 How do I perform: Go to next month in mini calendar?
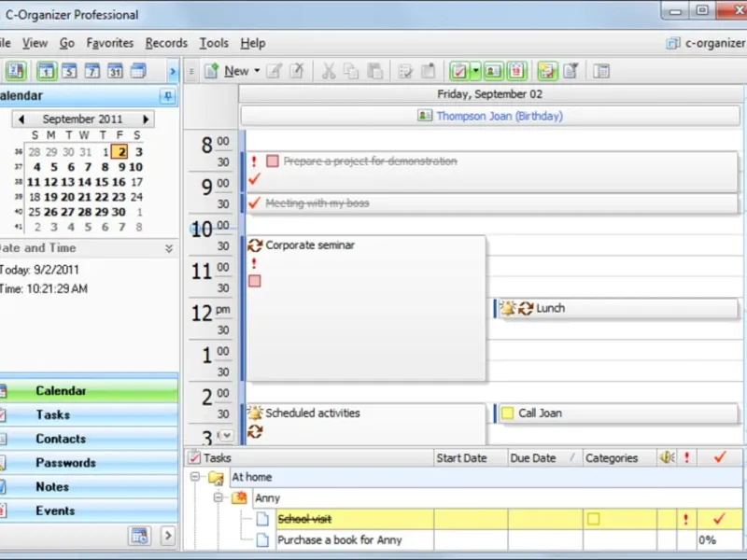pyautogui.click(x=146, y=119)
